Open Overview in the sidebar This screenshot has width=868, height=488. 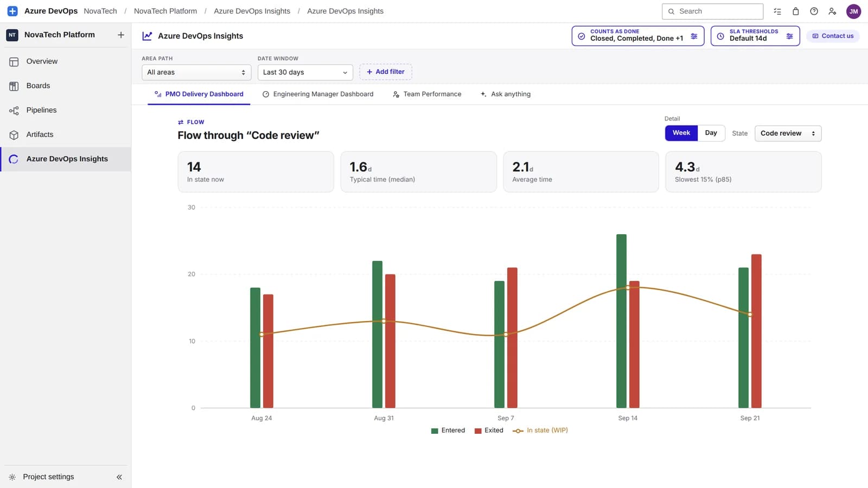66,62
